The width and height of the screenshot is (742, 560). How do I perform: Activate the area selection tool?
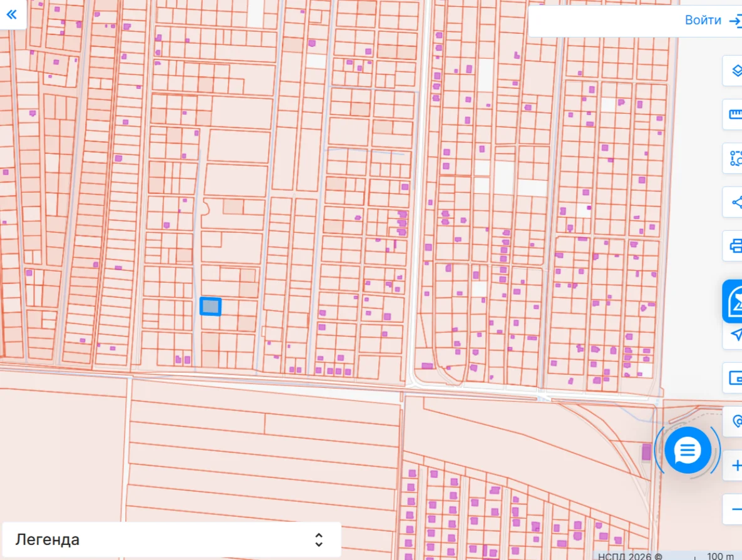coord(733,158)
